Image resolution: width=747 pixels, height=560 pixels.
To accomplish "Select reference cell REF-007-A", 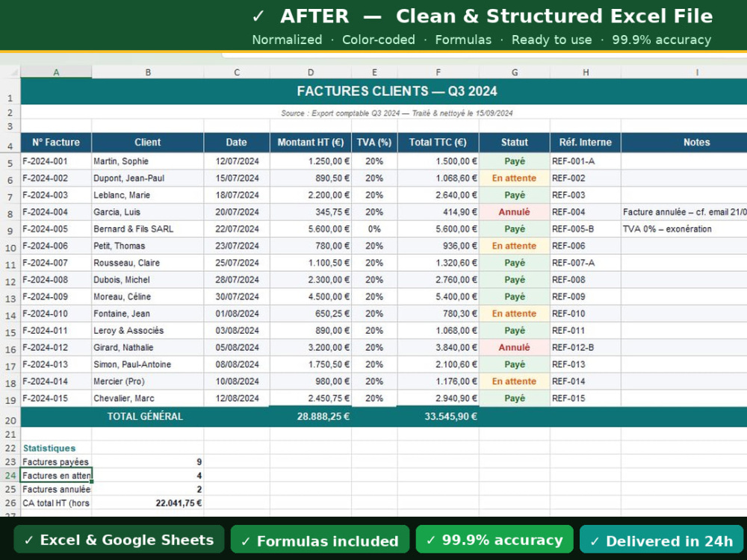I will click(586, 263).
